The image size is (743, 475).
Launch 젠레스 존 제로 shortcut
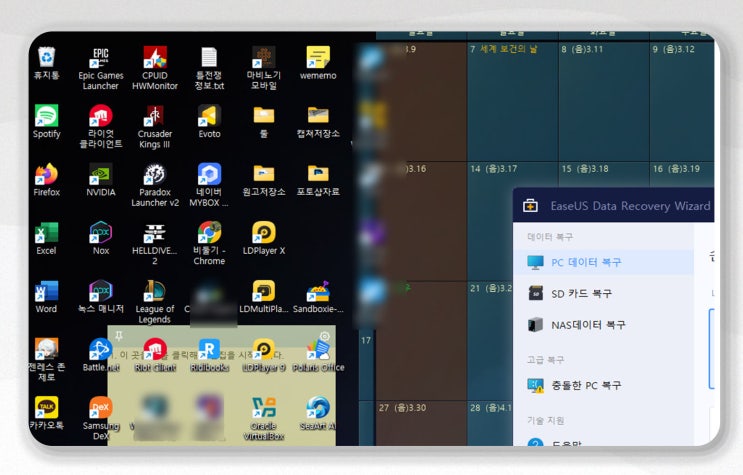46,360
